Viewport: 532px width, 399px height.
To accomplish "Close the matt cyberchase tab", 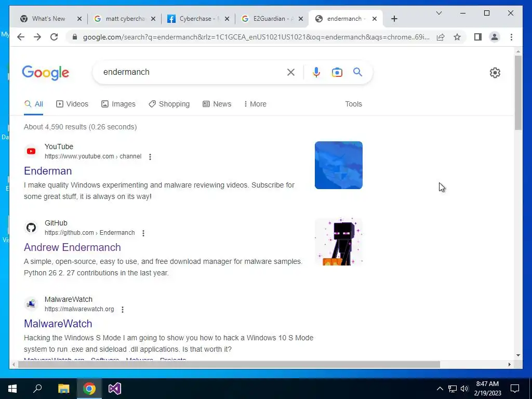I will click(153, 19).
